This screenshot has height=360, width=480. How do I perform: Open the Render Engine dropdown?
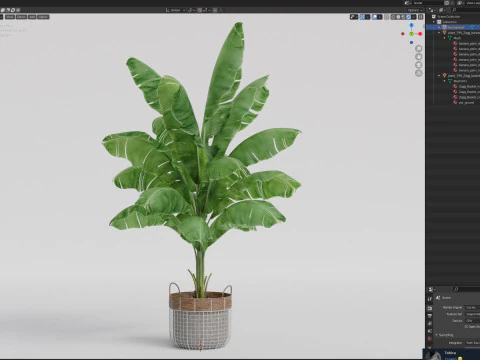tap(472, 307)
